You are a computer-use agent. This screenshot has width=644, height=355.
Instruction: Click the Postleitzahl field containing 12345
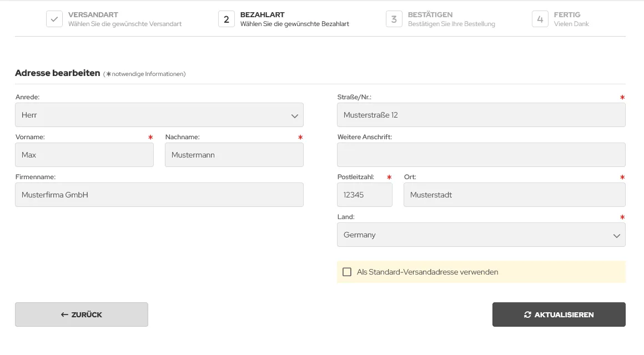point(364,195)
